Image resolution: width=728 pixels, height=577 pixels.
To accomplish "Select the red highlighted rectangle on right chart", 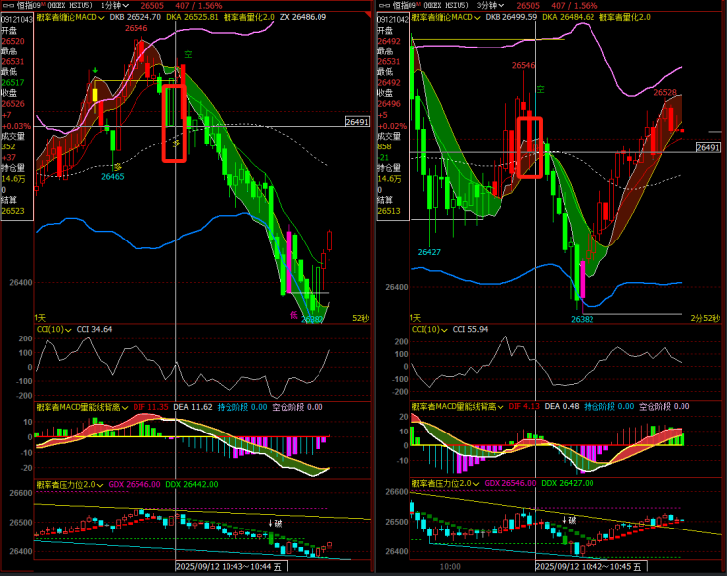I will [530, 147].
